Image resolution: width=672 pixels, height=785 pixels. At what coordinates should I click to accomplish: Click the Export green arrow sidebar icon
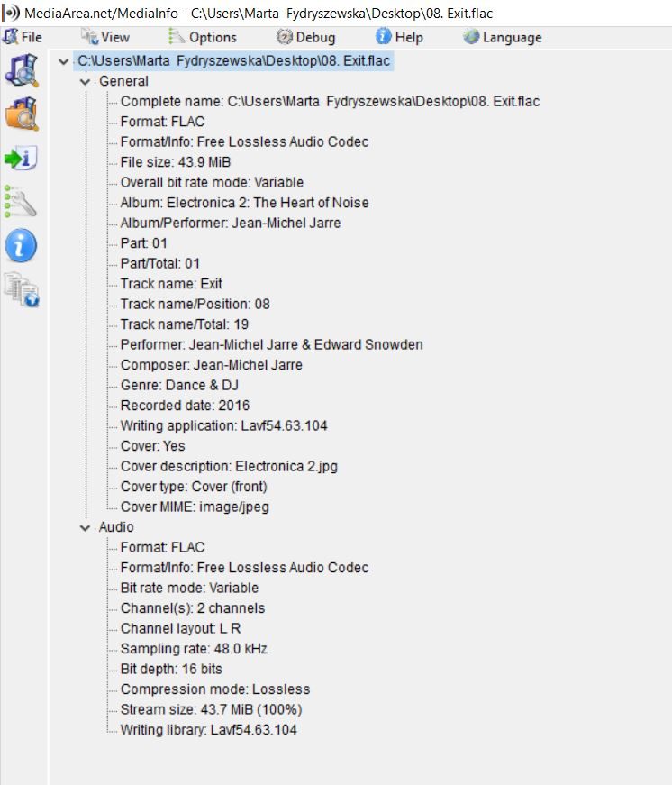(x=21, y=158)
